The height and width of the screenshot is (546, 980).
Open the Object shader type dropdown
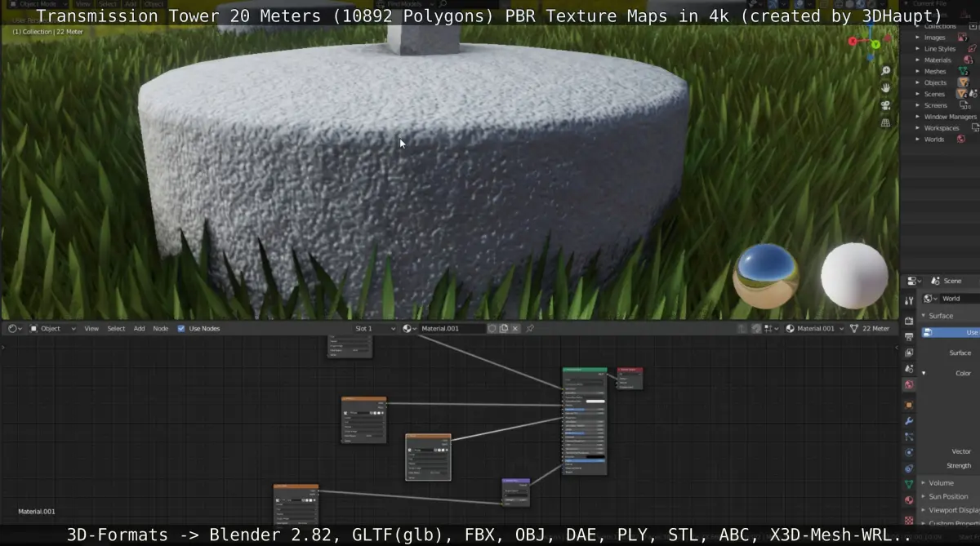[x=53, y=328]
